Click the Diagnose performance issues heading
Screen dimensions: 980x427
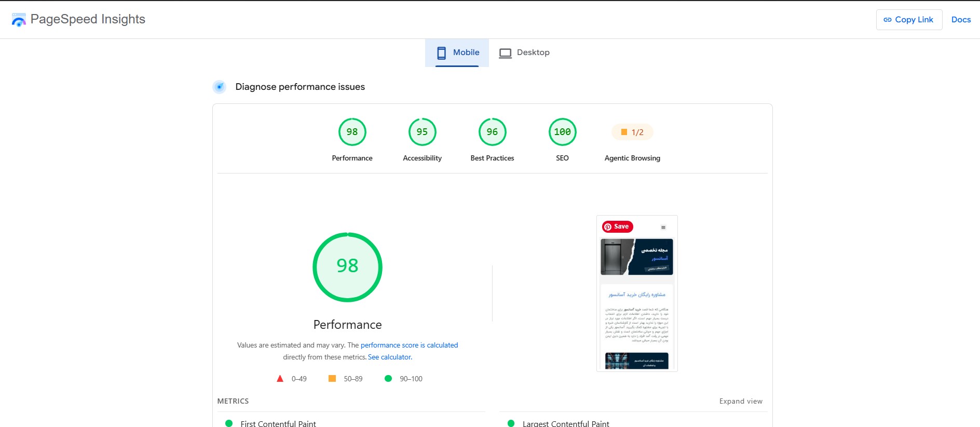pos(300,87)
